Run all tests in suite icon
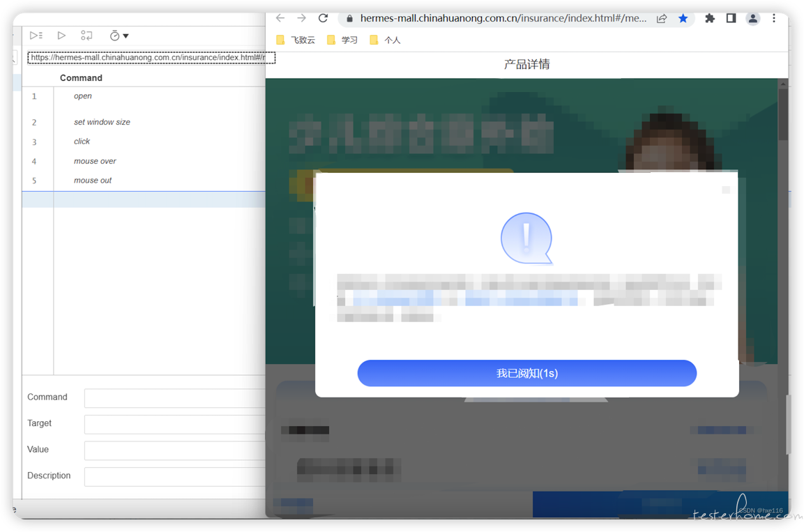804x532 pixels. [x=36, y=36]
